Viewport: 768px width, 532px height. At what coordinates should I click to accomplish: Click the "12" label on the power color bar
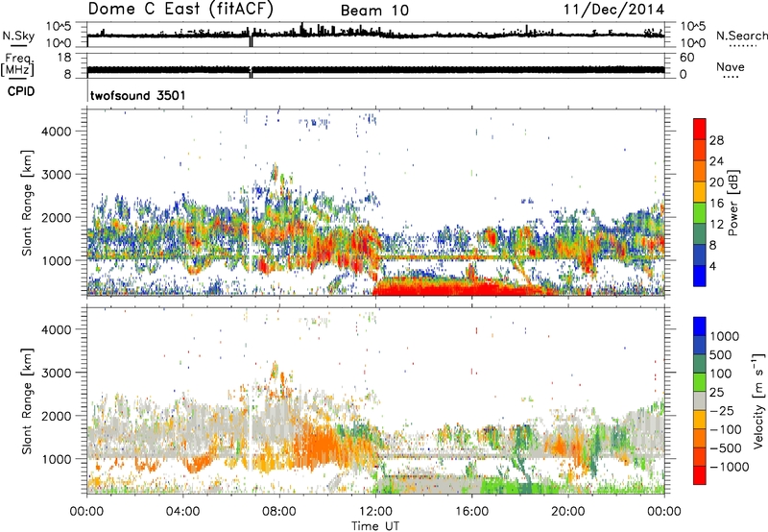(x=716, y=225)
